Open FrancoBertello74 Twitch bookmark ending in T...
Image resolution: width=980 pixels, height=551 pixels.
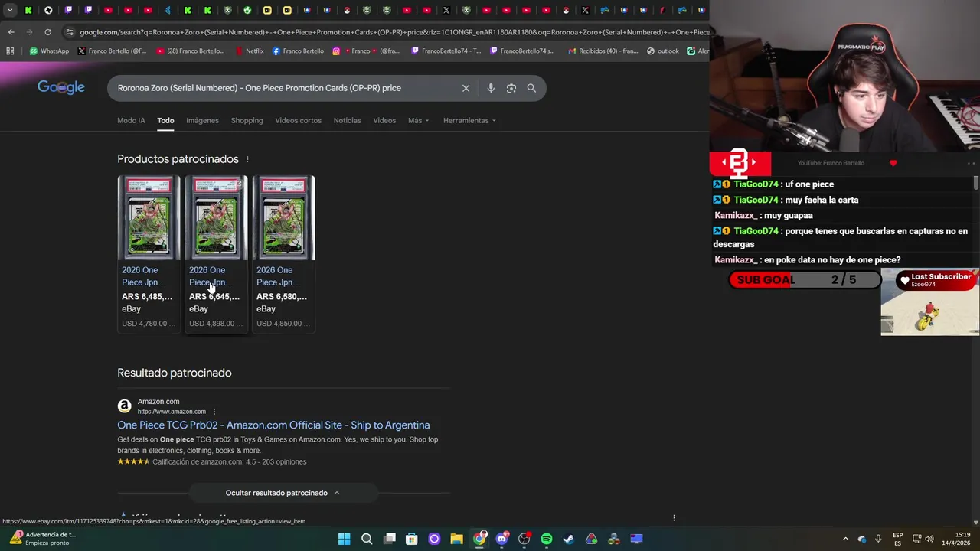point(446,51)
